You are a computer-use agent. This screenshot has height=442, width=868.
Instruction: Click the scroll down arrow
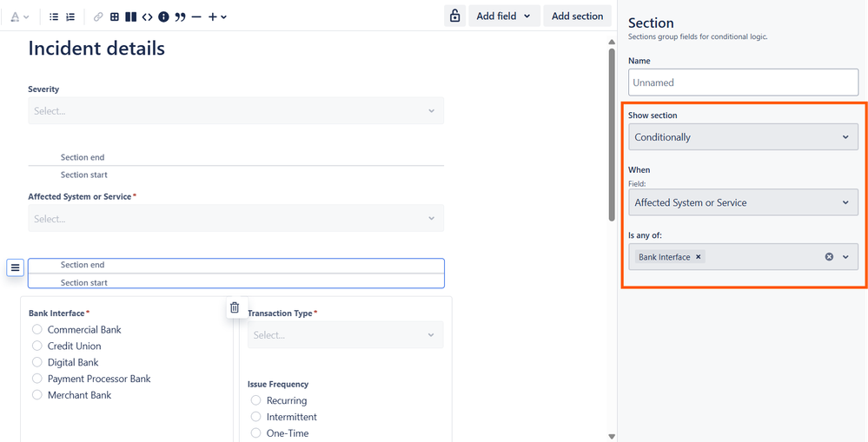[612, 437]
